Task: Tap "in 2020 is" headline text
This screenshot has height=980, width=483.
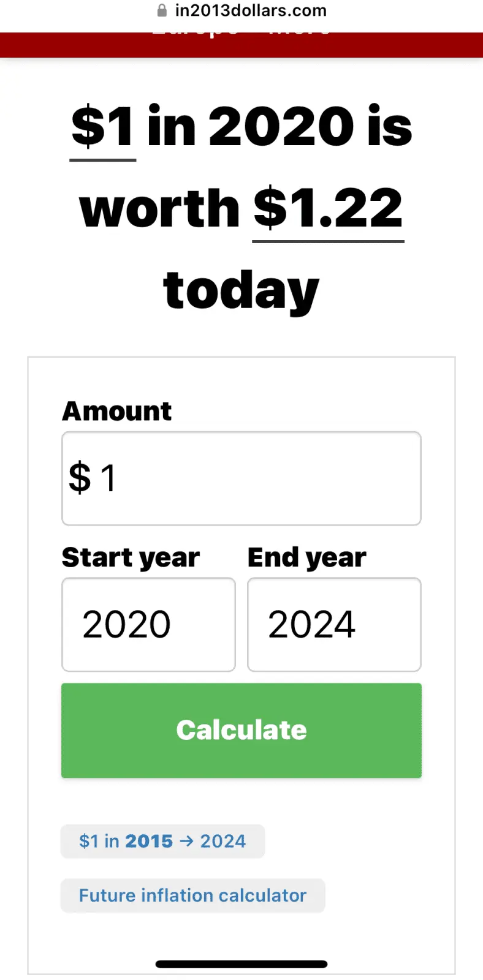Action: pyautogui.click(x=280, y=127)
